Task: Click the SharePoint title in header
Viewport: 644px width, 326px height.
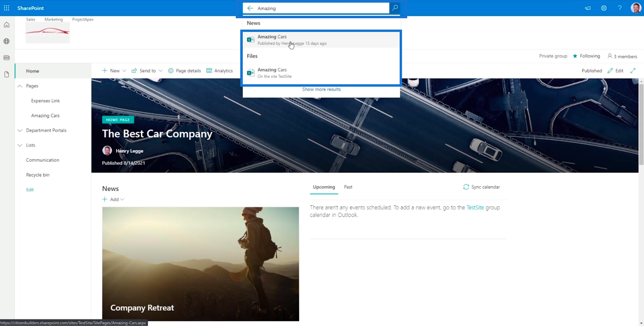Action: [31, 8]
